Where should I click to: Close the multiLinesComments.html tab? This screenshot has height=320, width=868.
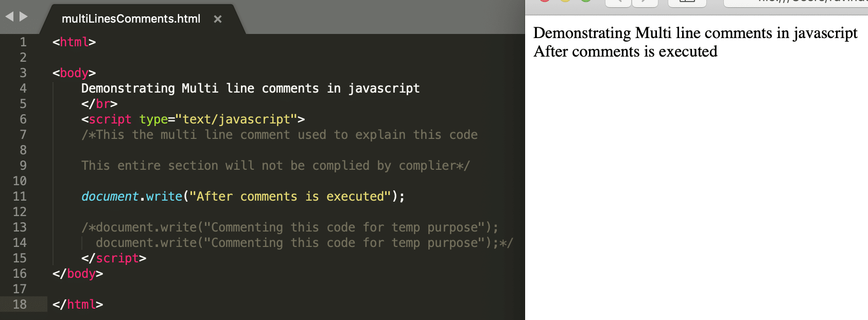[x=218, y=19]
